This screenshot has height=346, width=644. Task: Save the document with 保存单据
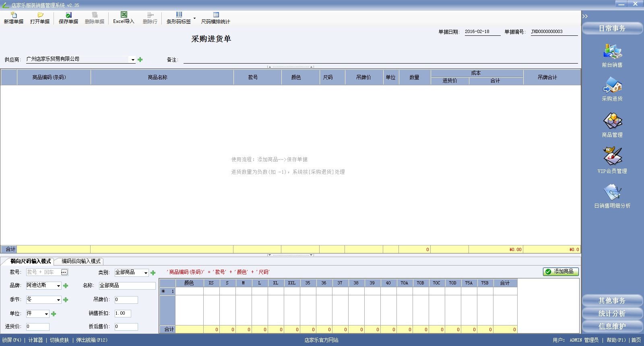[68, 18]
